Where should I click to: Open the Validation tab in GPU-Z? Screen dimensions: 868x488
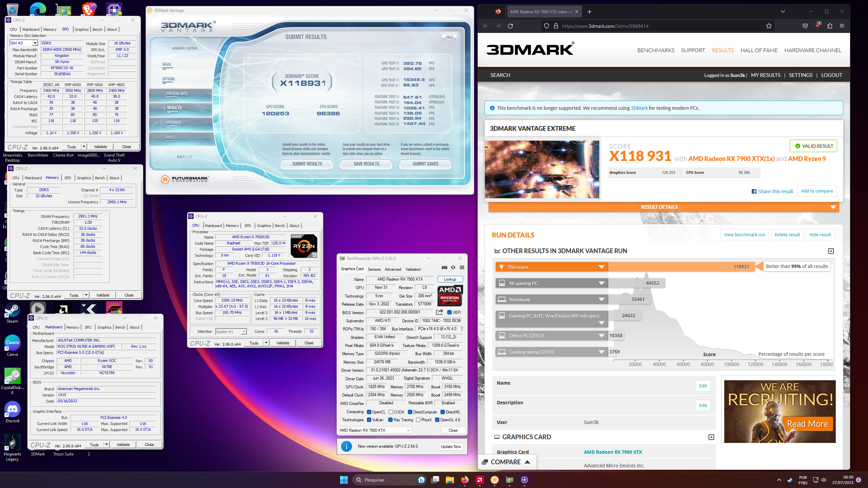click(x=413, y=269)
